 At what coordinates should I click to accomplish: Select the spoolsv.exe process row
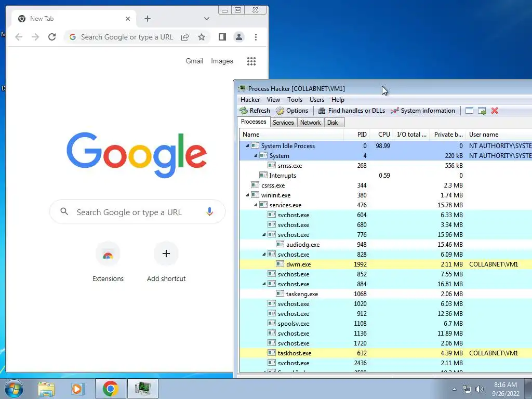tap(386, 324)
